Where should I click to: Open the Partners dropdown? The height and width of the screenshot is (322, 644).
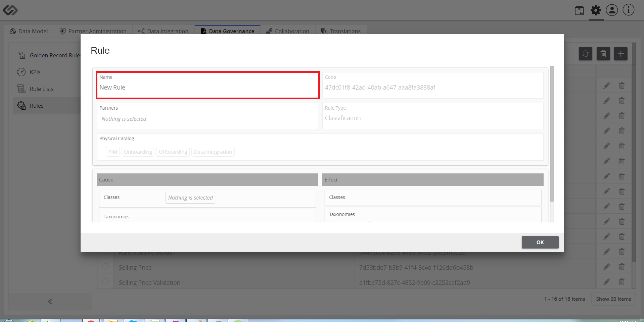pos(208,116)
